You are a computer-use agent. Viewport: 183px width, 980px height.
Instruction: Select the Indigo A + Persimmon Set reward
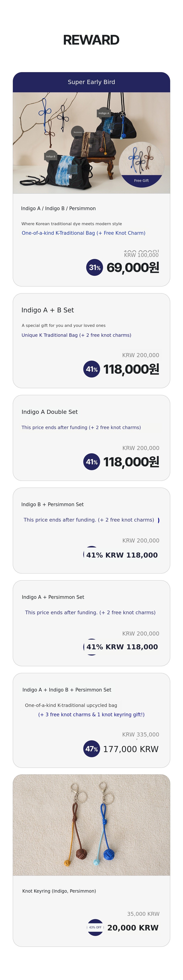point(53,597)
